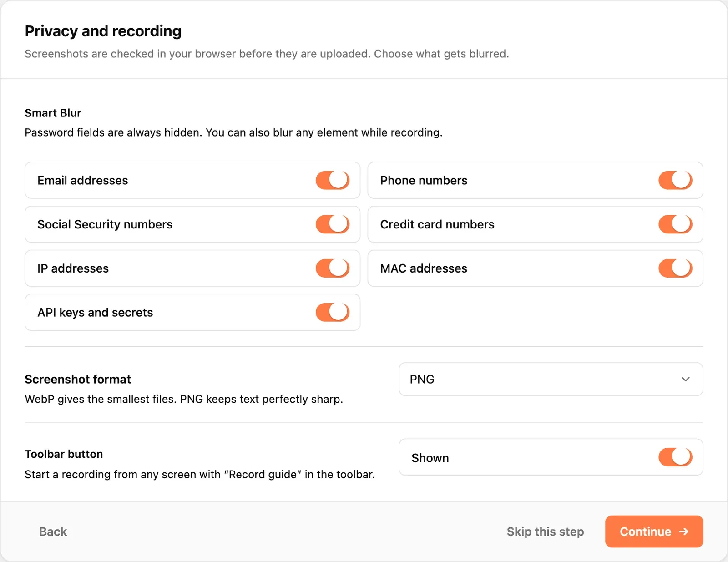Click the MAC addresses label
The image size is (728, 562).
coord(424,268)
